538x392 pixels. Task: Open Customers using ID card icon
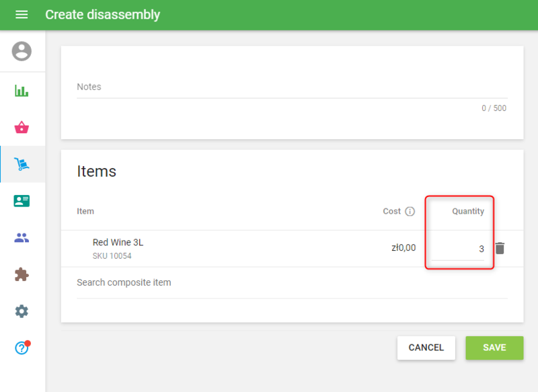22,201
